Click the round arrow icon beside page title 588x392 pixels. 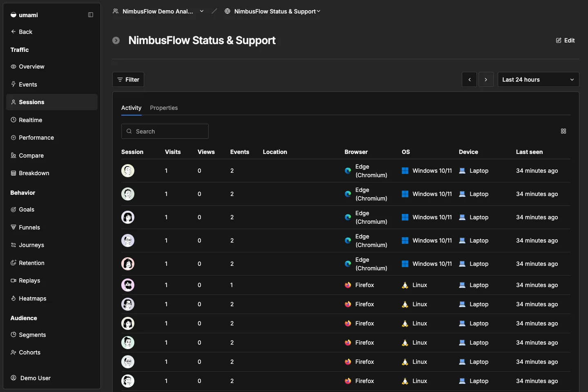(x=116, y=40)
